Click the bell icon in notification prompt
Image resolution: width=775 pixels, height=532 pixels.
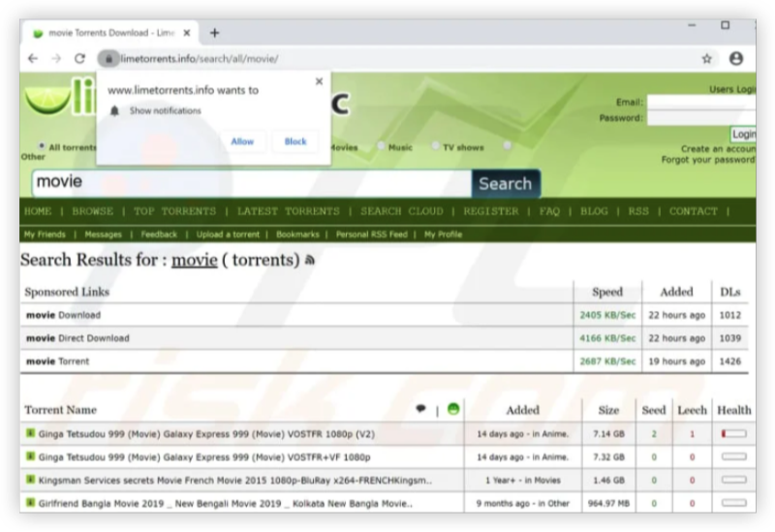[x=114, y=110]
